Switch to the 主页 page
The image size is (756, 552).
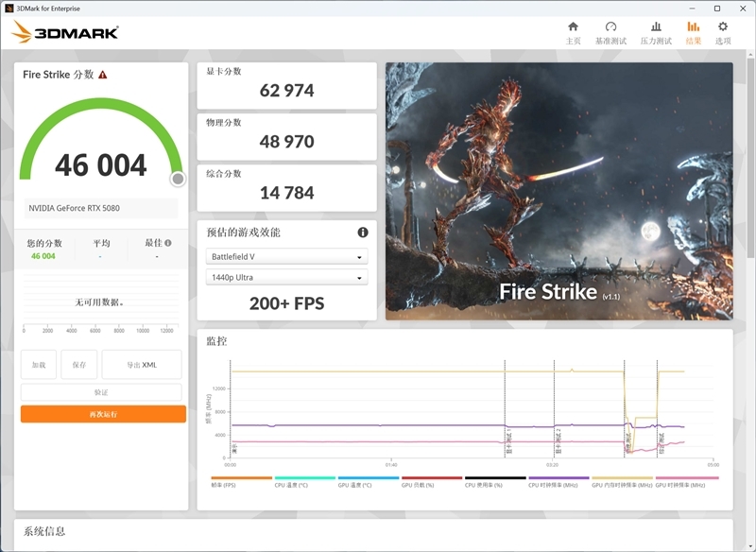tap(574, 27)
